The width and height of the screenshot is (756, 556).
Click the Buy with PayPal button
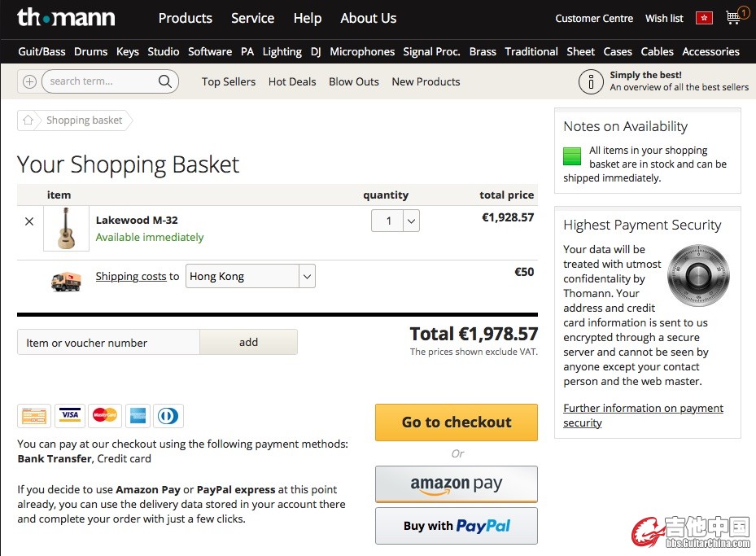[x=457, y=526]
